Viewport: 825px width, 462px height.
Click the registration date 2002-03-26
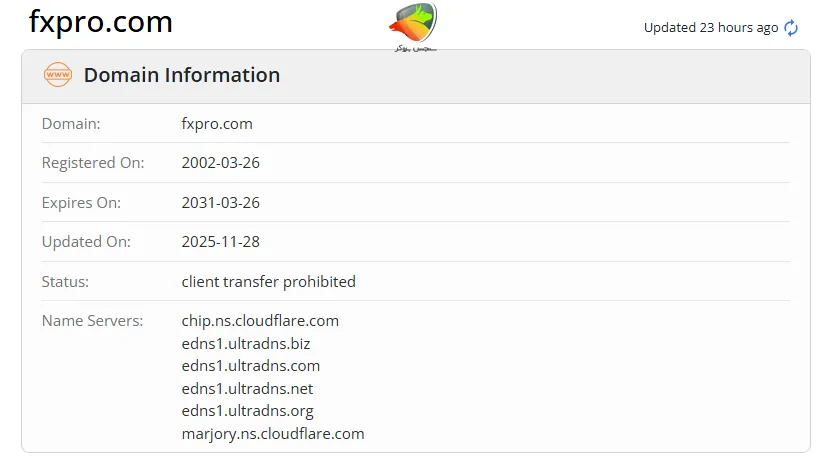click(220, 163)
